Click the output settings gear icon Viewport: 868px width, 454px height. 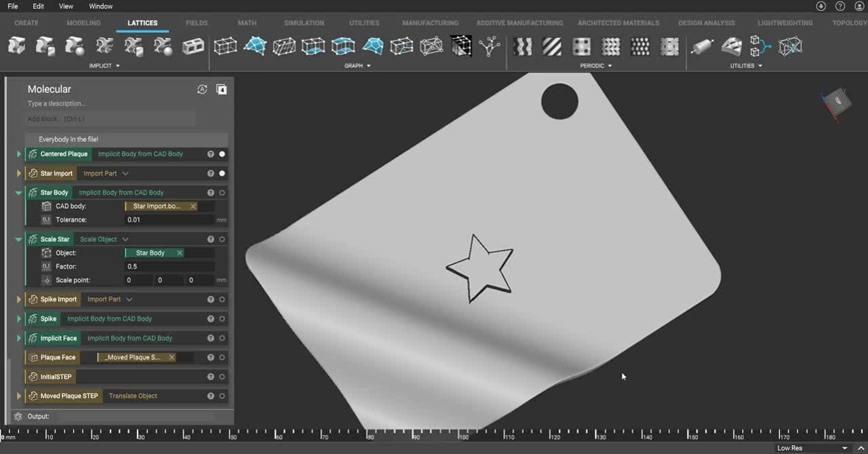[18, 416]
